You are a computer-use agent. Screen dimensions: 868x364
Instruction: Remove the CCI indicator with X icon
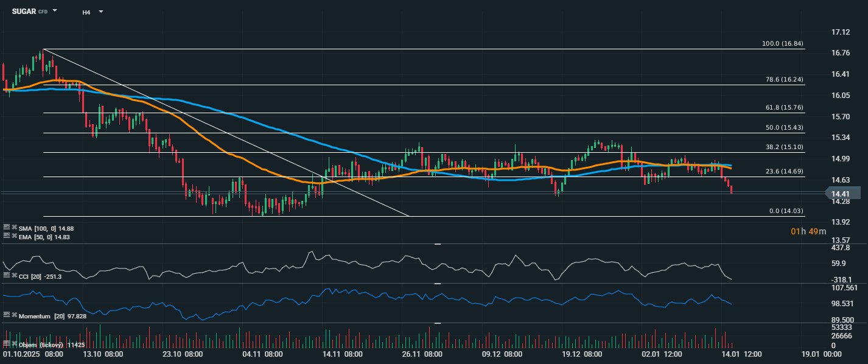click(15, 276)
